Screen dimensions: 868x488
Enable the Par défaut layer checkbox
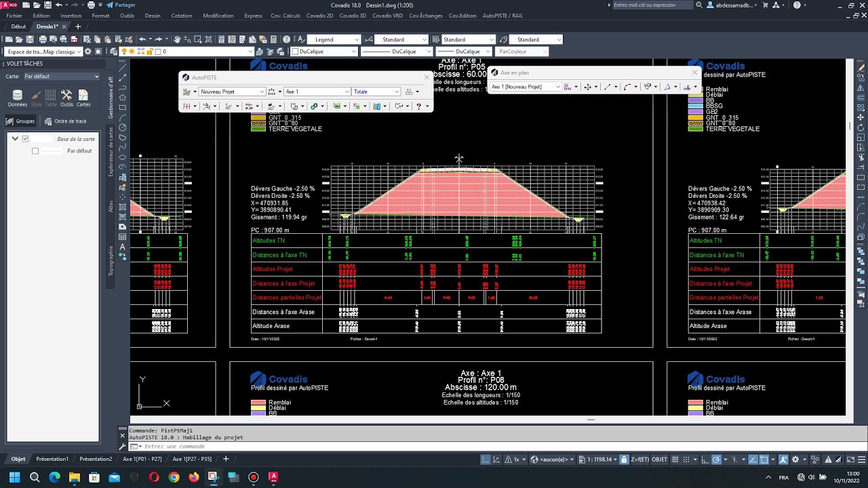[x=35, y=151]
